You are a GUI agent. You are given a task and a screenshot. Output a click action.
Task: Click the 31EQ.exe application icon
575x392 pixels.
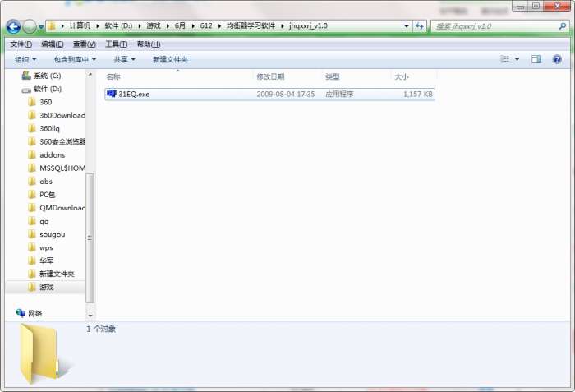coord(111,94)
